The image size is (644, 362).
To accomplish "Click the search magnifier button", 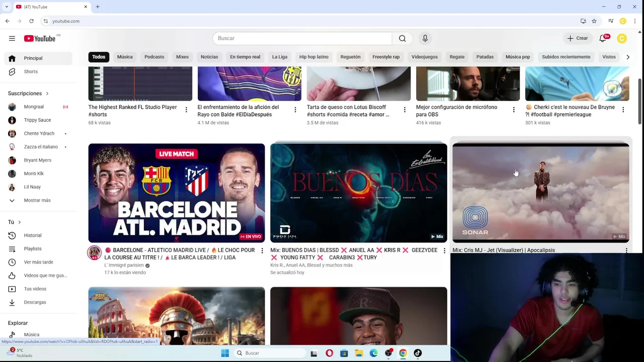I will (403, 38).
